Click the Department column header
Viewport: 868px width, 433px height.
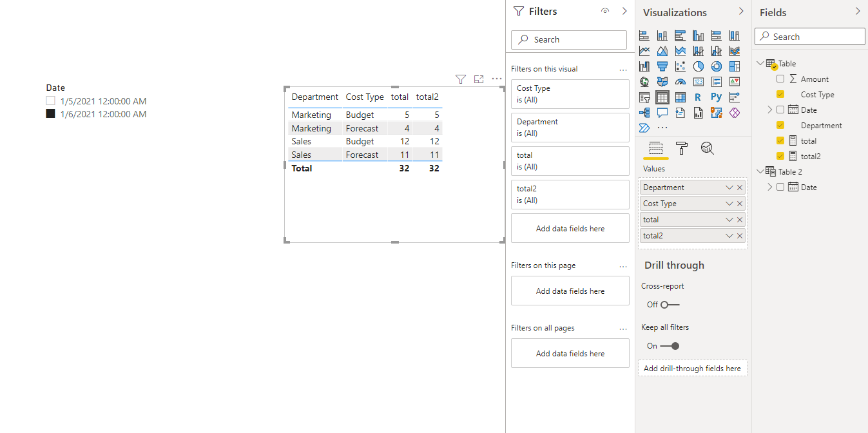[x=315, y=97]
